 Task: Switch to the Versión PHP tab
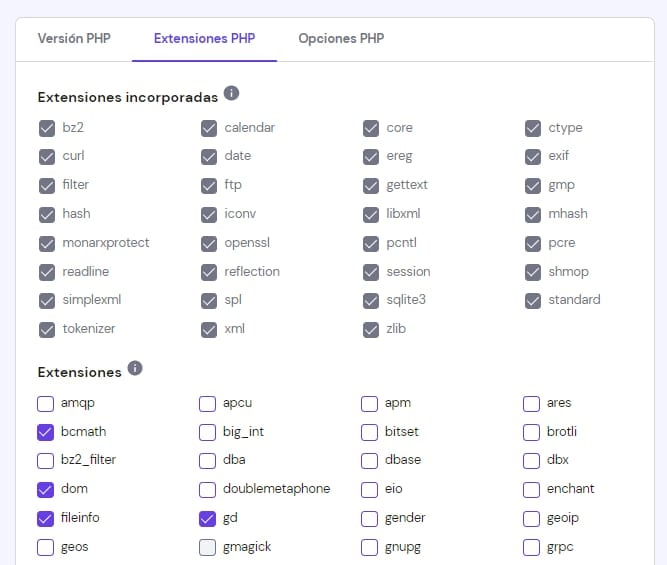point(74,39)
